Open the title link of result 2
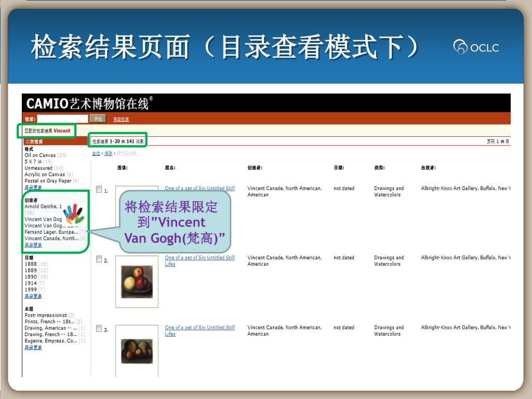 tap(199, 261)
